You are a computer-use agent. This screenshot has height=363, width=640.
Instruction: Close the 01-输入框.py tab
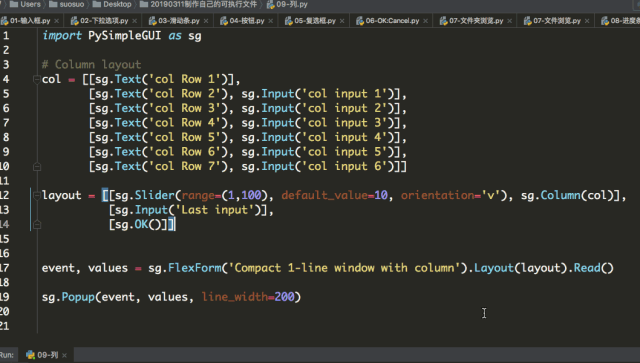point(56,21)
